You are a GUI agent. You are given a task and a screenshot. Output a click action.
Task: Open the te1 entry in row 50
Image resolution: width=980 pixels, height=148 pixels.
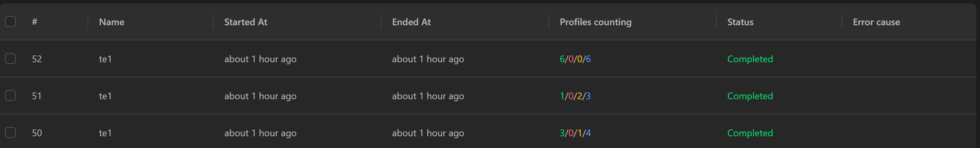click(105, 133)
